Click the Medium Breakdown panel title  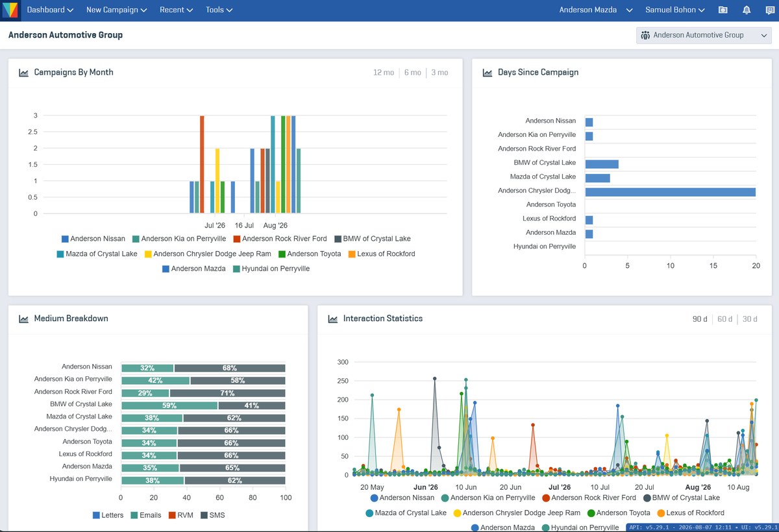tap(71, 319)
